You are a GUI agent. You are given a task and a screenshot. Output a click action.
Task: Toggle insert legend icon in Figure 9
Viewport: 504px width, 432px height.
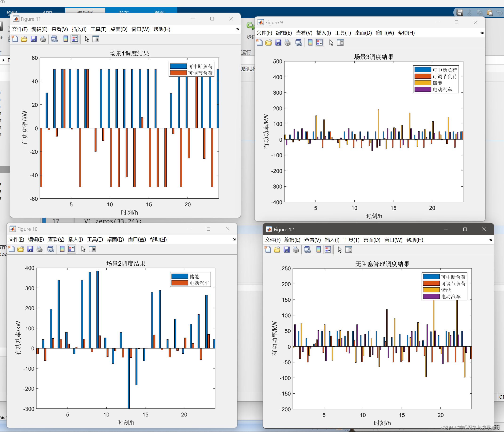[x=319, y=43]
